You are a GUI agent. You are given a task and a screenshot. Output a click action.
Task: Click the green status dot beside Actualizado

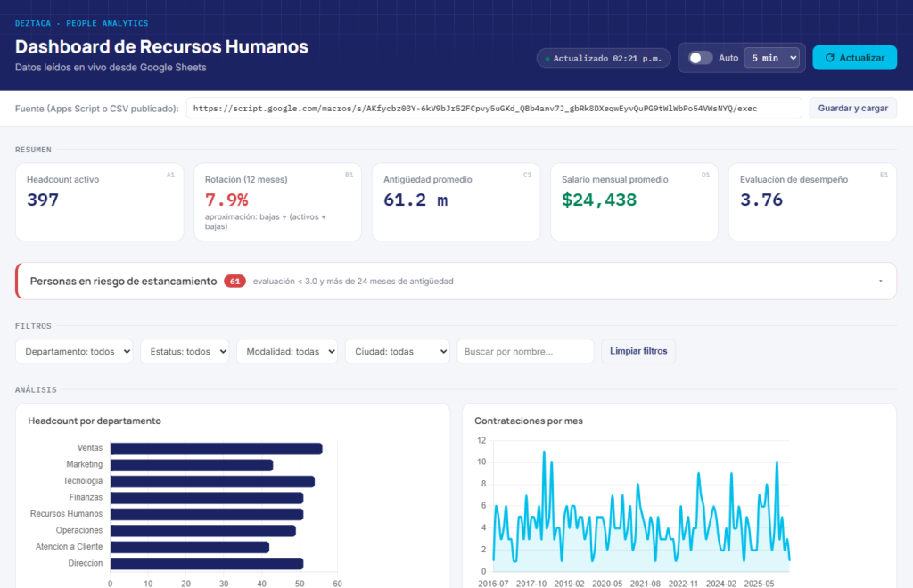coord(547,59)
